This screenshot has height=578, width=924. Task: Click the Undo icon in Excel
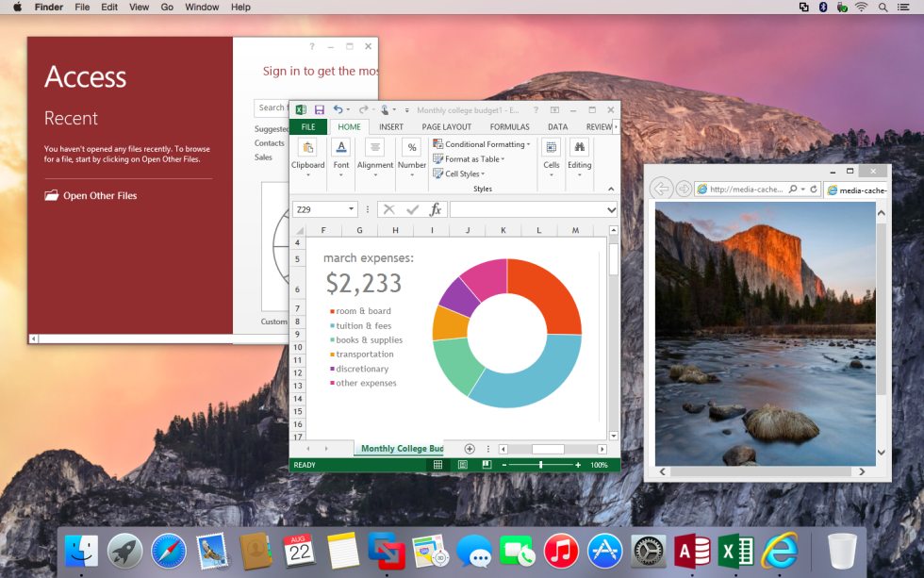(x=338, y=109)
